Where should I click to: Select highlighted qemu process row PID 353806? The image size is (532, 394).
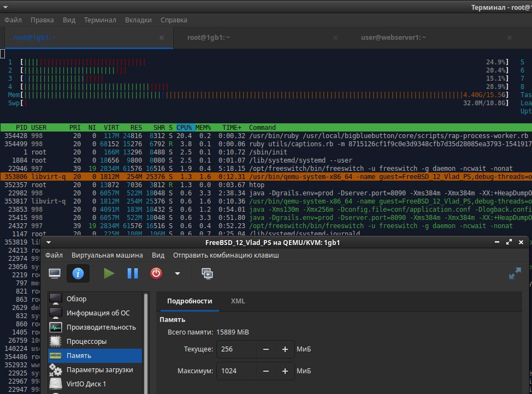click(266, 177)
